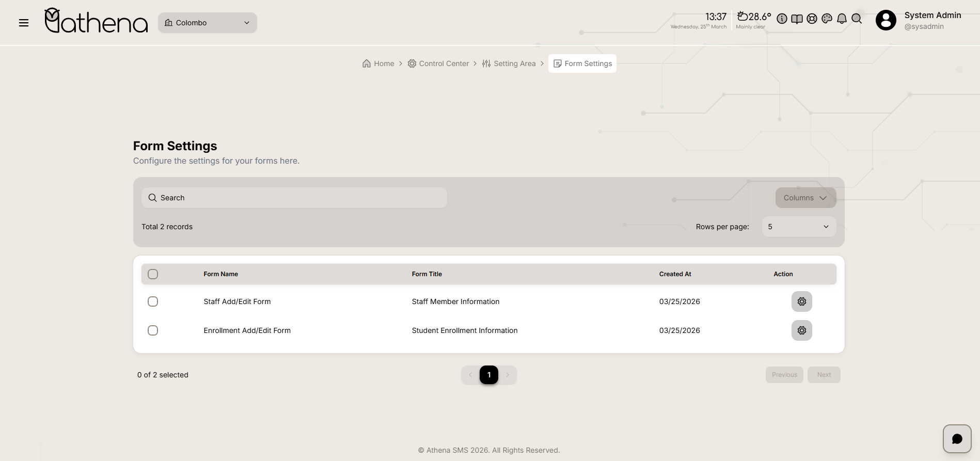
Task: Toggle the select-all checkbox in table header
Action: tap(153, 274)
